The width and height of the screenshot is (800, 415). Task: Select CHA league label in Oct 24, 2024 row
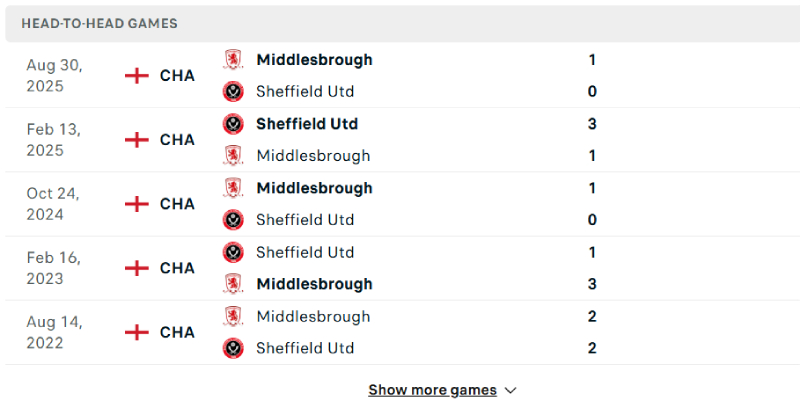click(177, 204)
